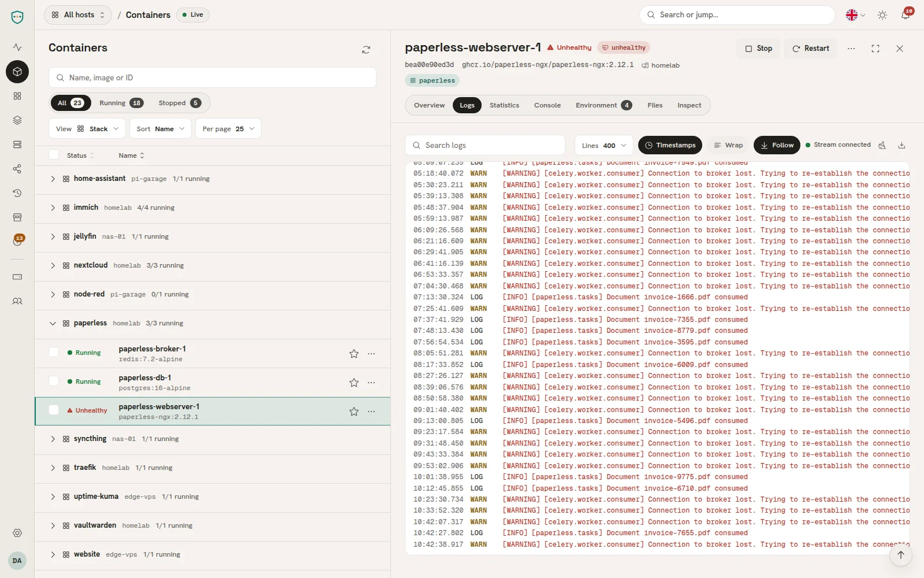Open the Per page 25 dropdown
The height and width of the screenshot is (578, 924).
click(228, 129)
